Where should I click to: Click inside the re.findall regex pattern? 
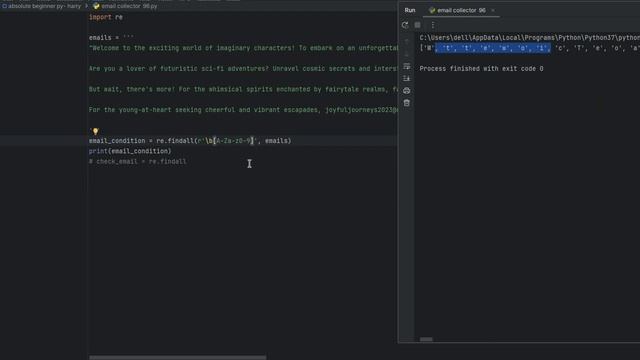(x=228, y=141)
